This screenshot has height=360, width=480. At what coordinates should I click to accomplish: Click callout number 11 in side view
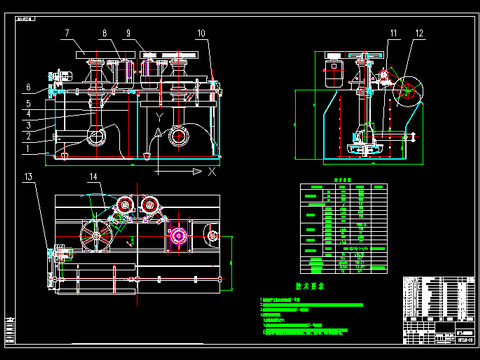click(x=394, y=33)
